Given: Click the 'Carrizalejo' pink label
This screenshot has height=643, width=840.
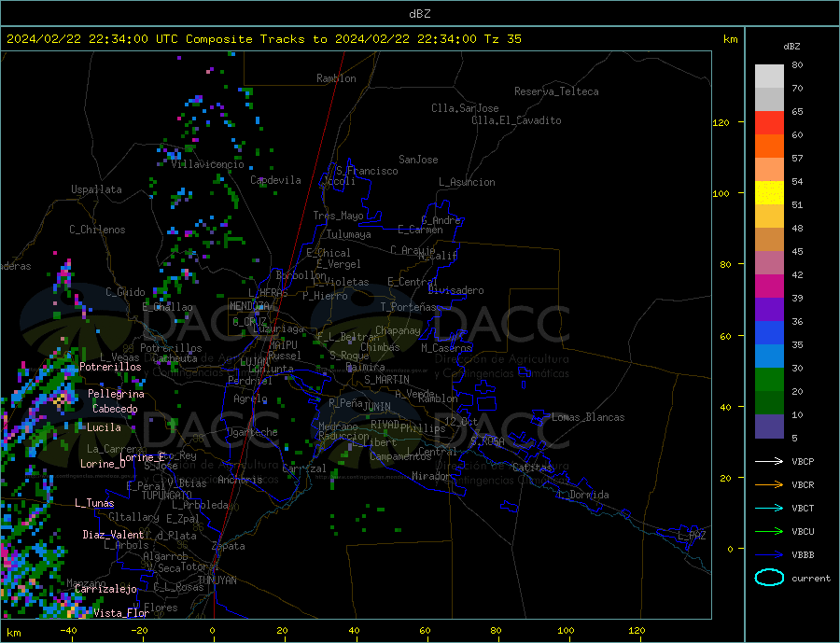Looking at the screenshot, I should [105, 590].
